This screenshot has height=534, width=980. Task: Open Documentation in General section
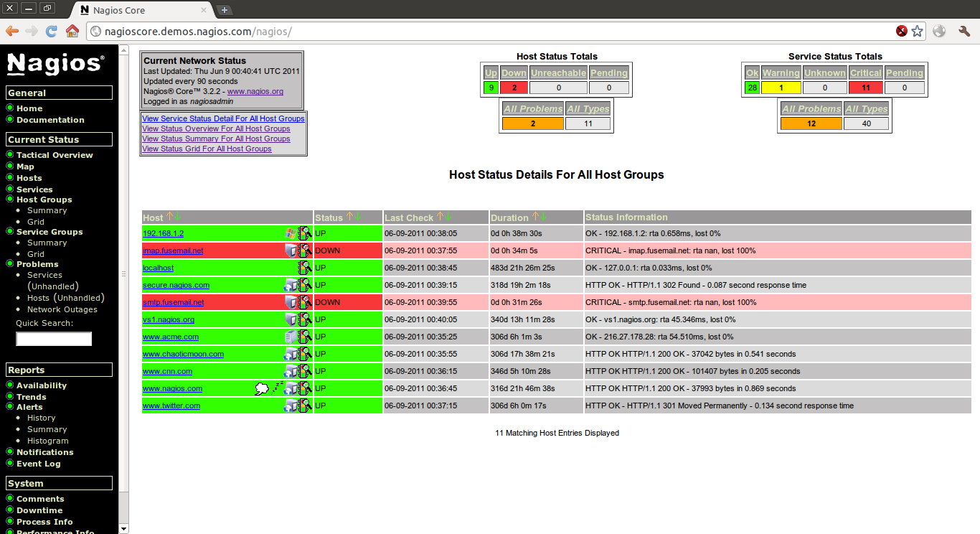pyautogui.click(x=50, y=120)
